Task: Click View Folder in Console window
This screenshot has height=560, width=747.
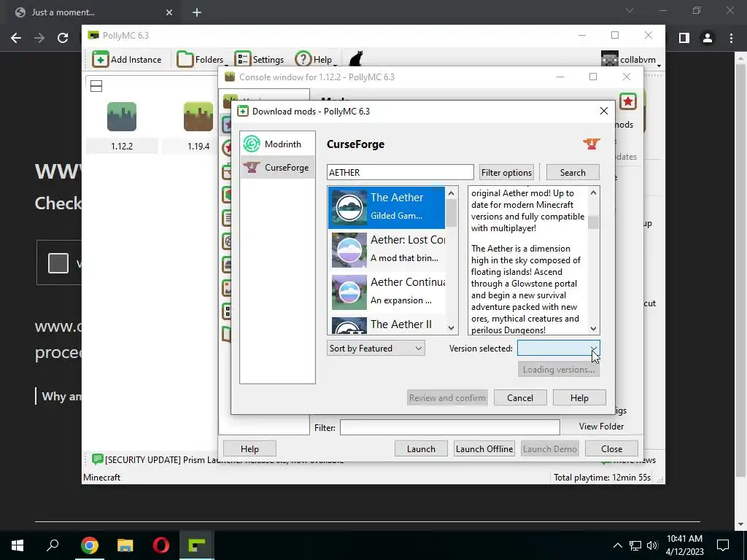Action: (601, 426)
